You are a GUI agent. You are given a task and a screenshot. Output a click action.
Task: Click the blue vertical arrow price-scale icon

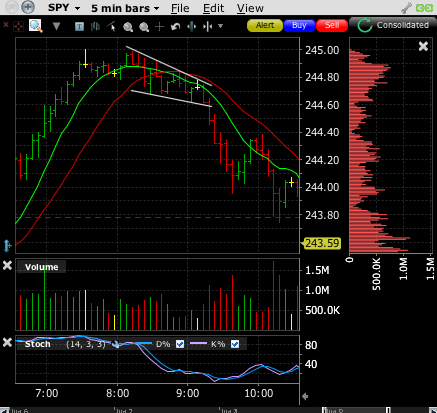click(7, 246)
